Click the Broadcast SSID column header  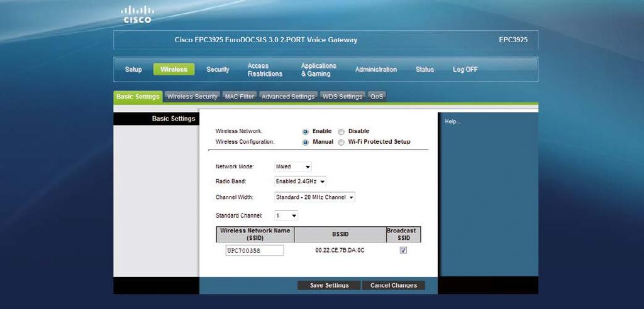click(404, 234)
